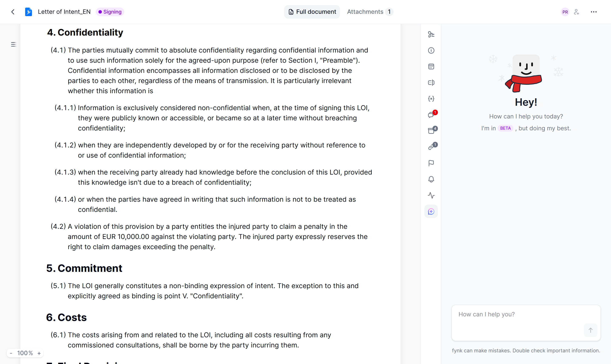Zoom out with the minus button
This screenshot has width=611, height=364.
11,353
